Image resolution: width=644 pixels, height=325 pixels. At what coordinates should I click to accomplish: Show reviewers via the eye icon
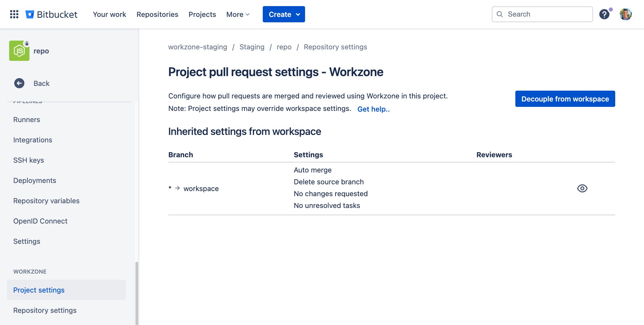click(x=582, y=188)
